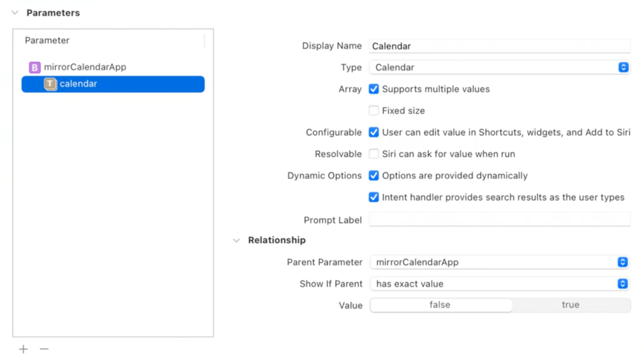
Task: Select the false value segment
Action: [x=440, y=305]
